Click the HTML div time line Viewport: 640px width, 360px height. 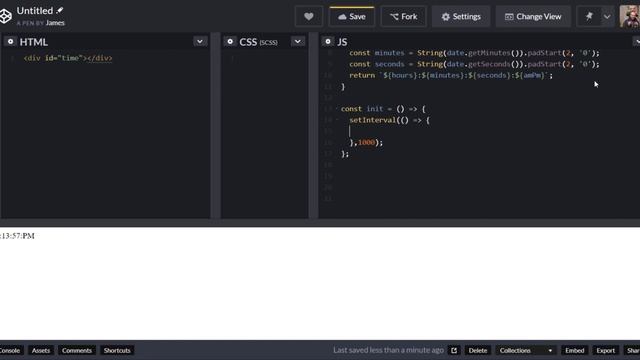coord(68,58)
